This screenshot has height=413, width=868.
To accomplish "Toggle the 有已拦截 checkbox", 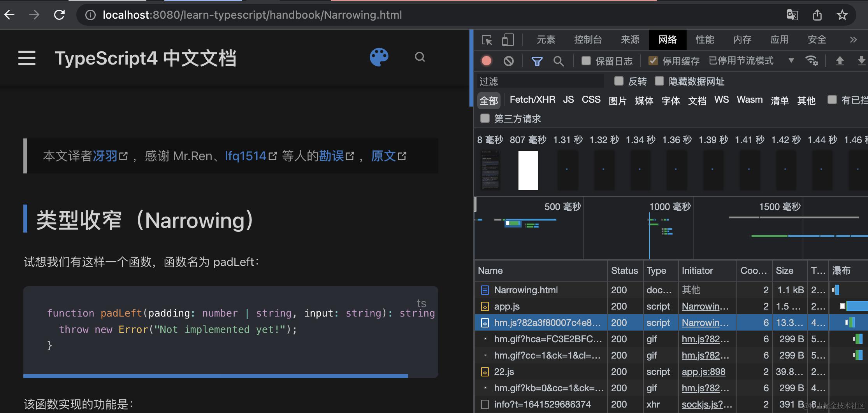I will (832, 100).
